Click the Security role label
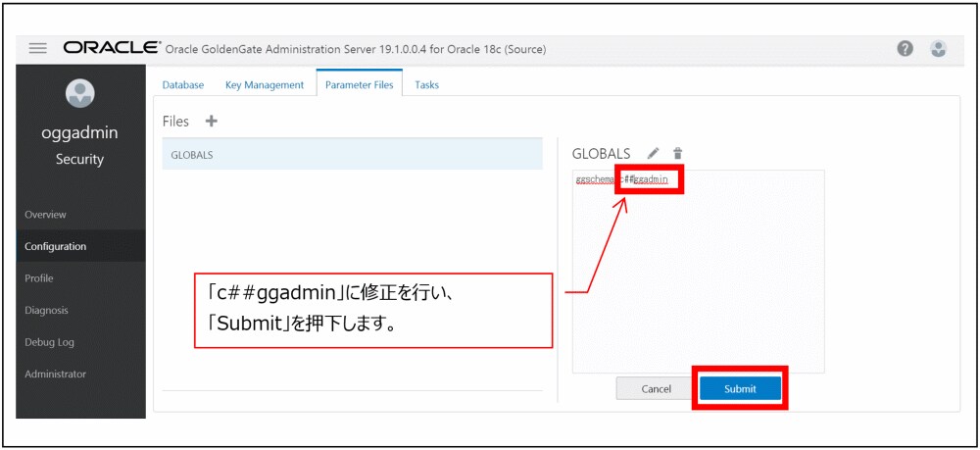Screen dimensions: 980x450 [x=80, y=160]
